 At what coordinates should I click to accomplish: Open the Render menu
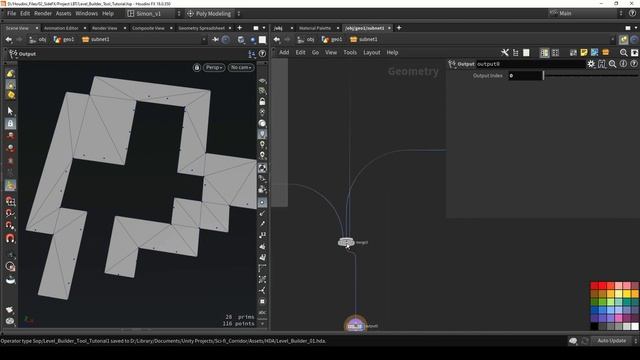coord(43,13)
